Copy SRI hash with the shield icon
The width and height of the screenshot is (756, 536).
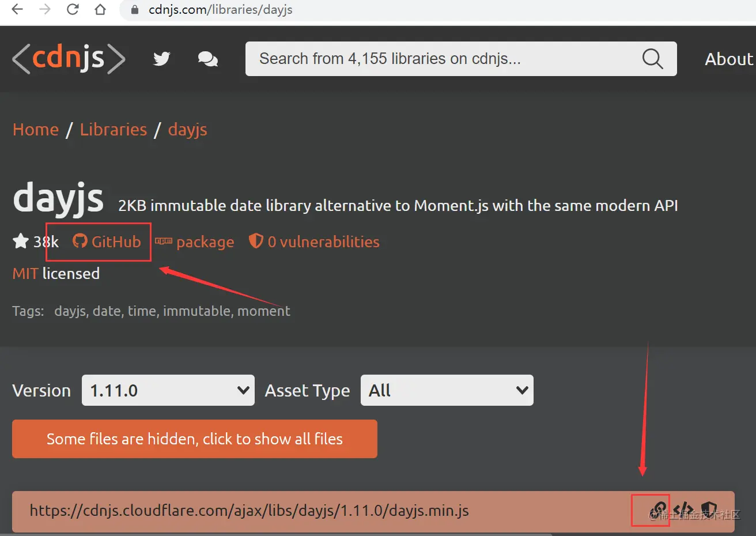tap(709, 510)
